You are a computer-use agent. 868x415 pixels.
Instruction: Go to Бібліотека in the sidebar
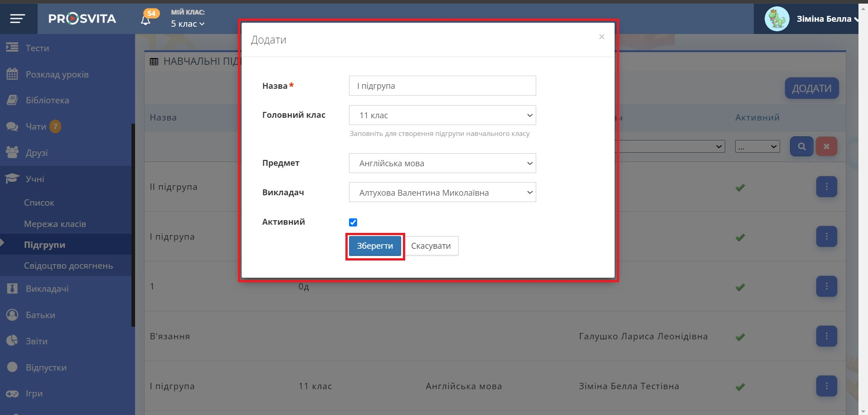(x=47, y=100)
